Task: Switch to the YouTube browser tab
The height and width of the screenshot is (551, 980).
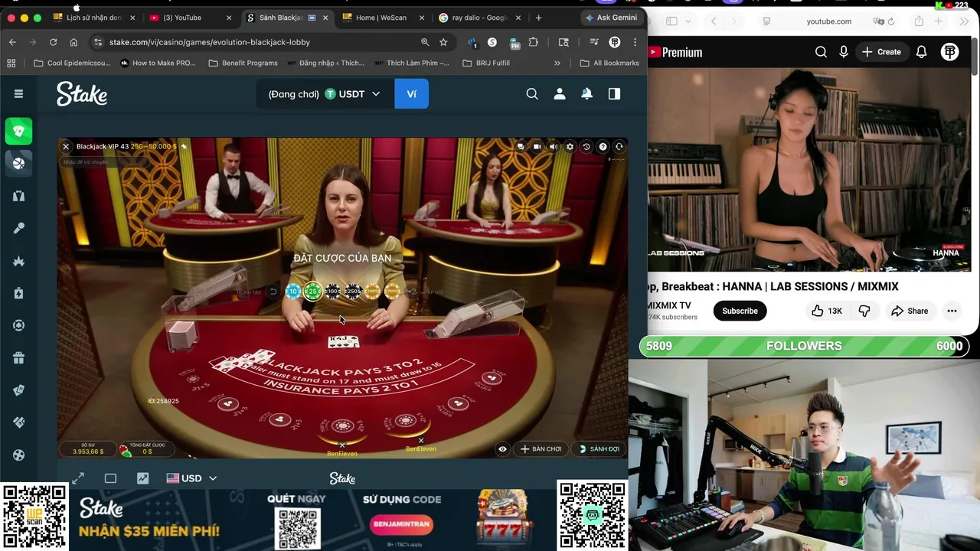Action: click(191, 18)
